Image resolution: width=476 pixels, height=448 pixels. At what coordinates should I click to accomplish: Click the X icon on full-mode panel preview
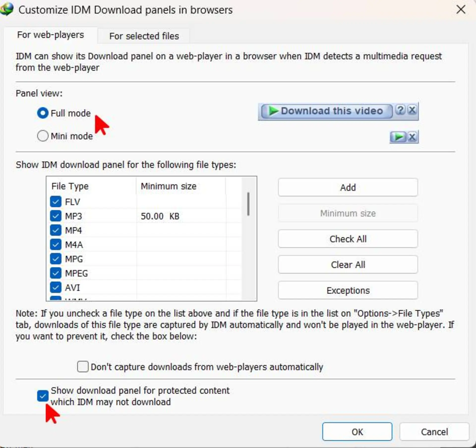pyautogui.click(x=412, y=110)
